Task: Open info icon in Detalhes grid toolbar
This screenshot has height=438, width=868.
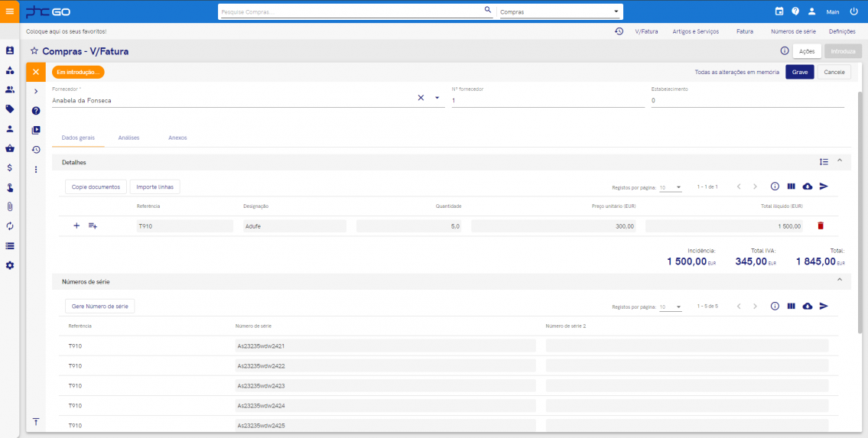Action: (x=775, y=187)
